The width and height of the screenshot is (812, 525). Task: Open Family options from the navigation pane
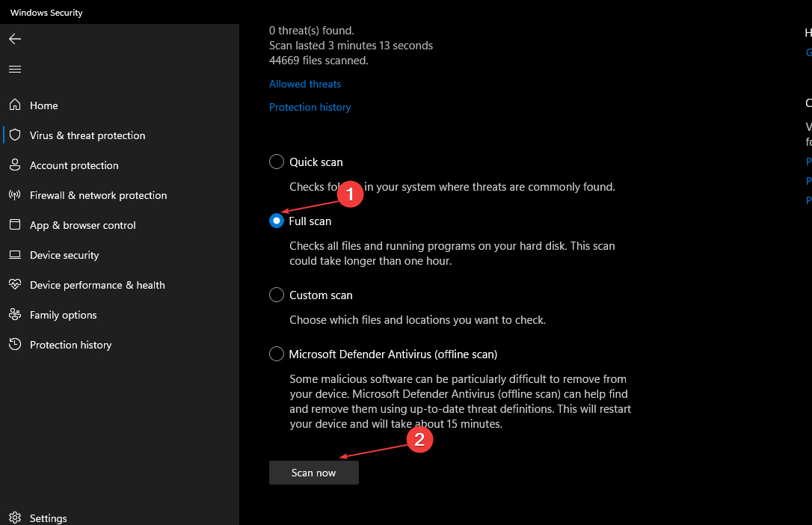[x=64, y=315]
